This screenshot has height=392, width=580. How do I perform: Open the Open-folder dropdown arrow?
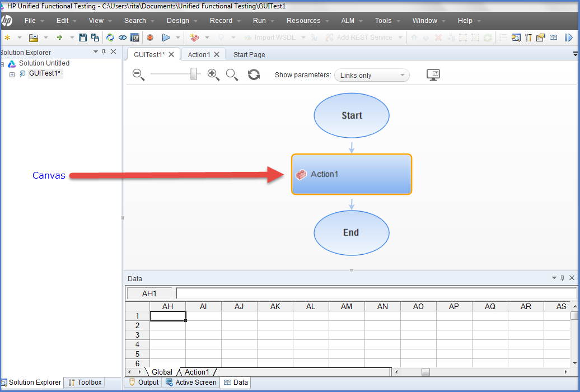click(46, 38)
